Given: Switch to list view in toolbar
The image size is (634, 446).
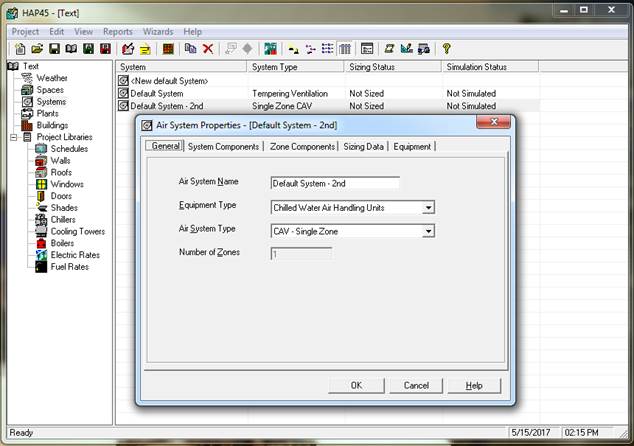Looking at the screenshot, I should (328, 49).
